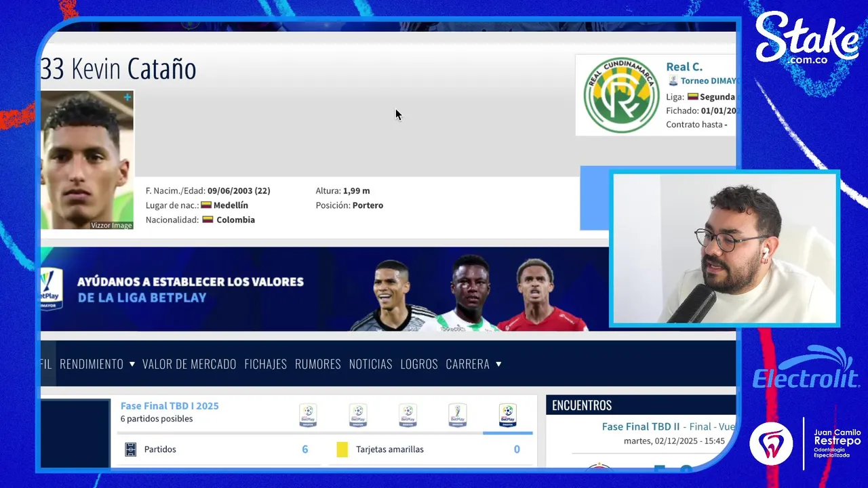Click the ENCUENTROS section header
The image size is (868, 488).
point(641,405)
